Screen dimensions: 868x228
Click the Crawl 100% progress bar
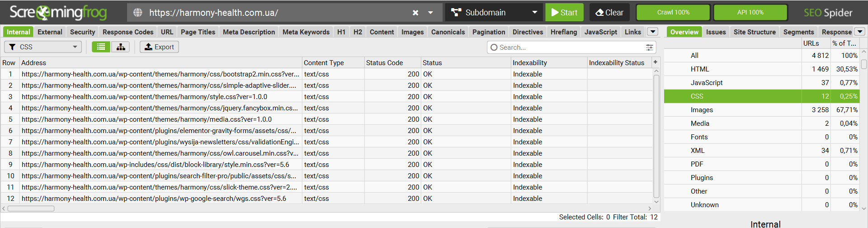coord(673,13)
